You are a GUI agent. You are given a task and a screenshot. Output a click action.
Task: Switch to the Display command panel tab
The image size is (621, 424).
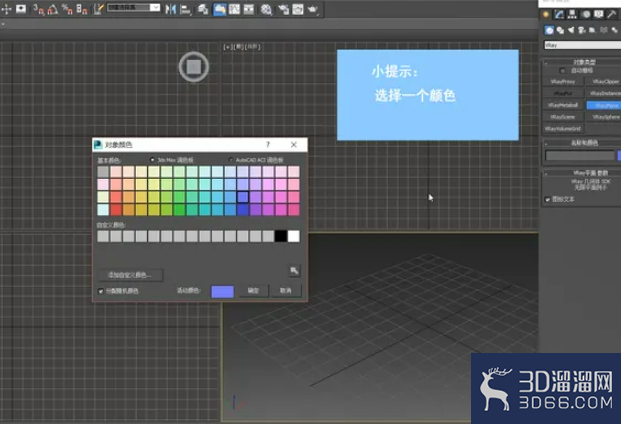tap(599, 15)
